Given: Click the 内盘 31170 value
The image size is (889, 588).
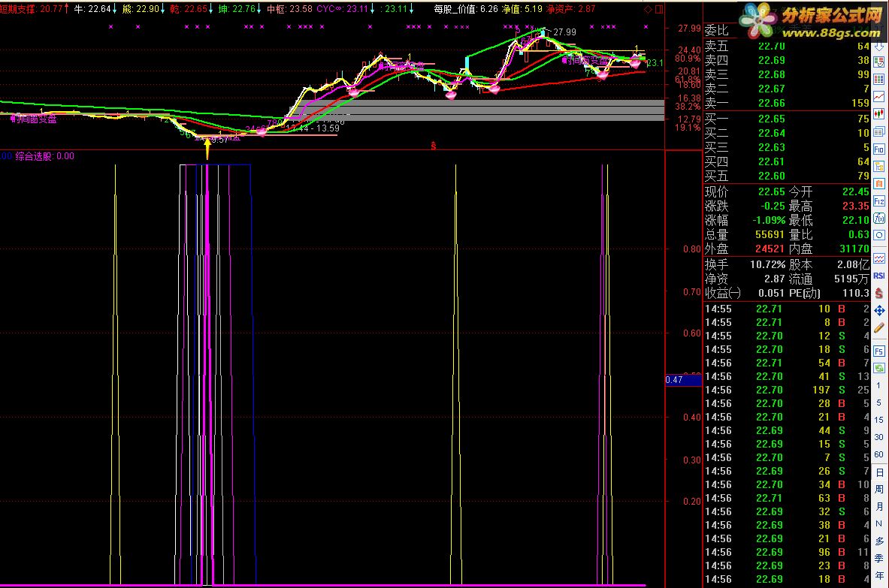Looking at the screenshot, I should [x=854, y=249].
